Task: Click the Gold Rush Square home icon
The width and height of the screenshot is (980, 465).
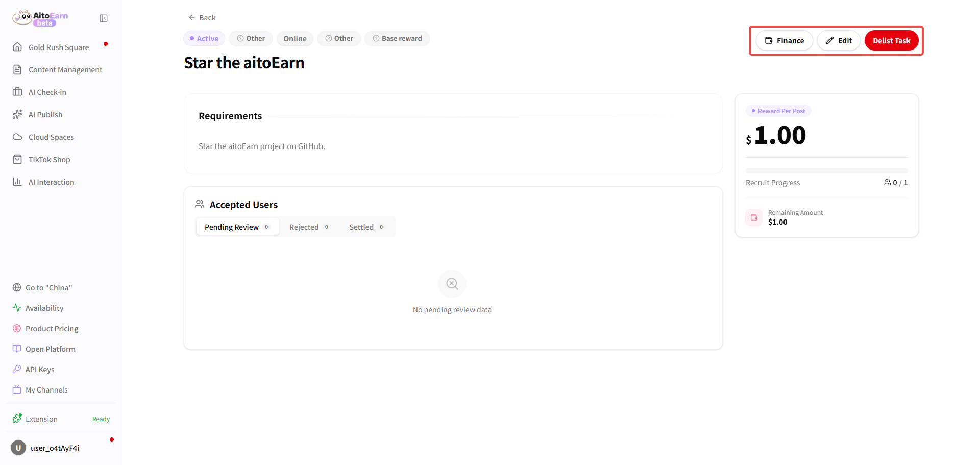Action: (x=17, y=47)
